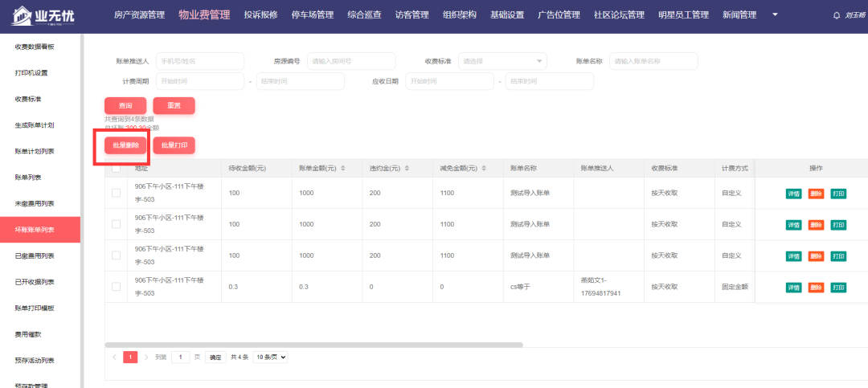Open 访客管理 menu

point(411,15)
